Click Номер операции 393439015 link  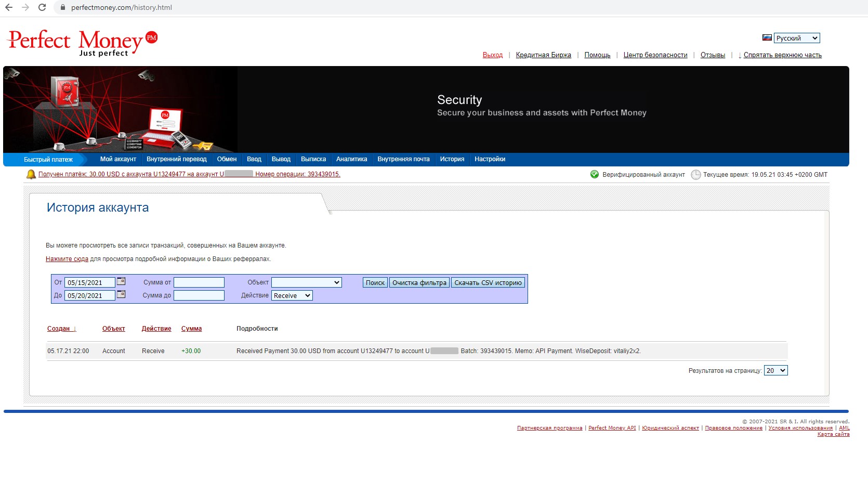click(x=298, y=174)
